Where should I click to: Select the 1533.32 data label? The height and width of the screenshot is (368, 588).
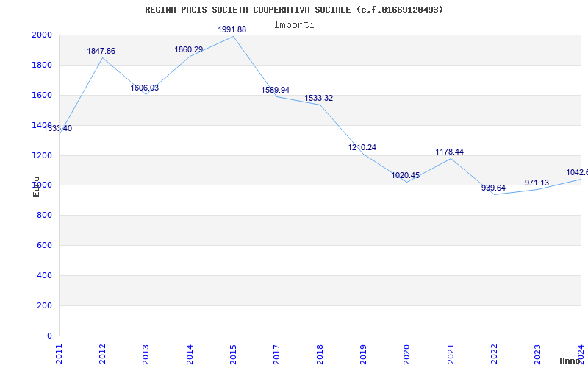[319, 99]
